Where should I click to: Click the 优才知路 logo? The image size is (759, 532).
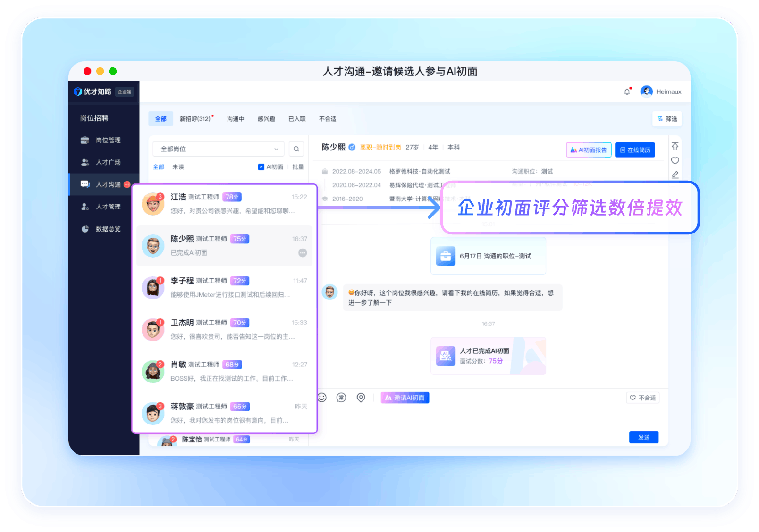click(x=93, y=91)
